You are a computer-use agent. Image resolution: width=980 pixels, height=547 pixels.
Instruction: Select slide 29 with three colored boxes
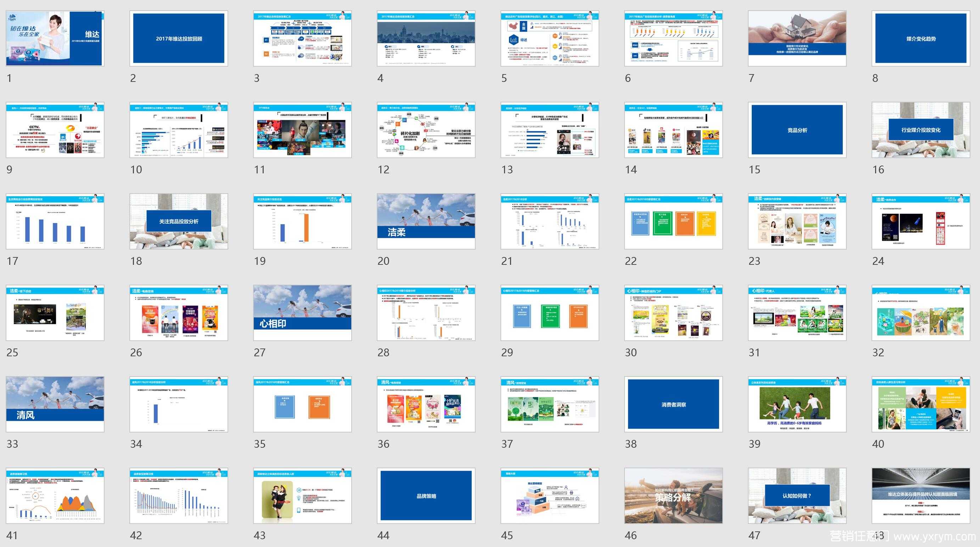550,313
